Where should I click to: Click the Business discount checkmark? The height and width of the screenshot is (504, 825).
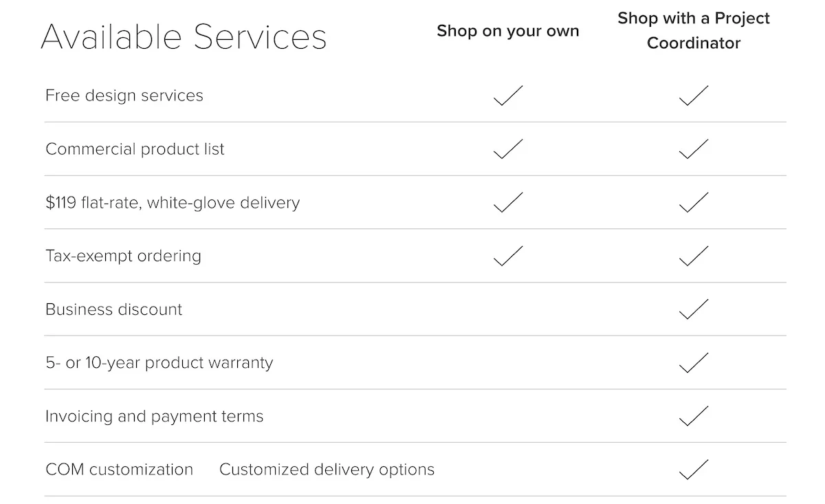[x=694, y=309]
